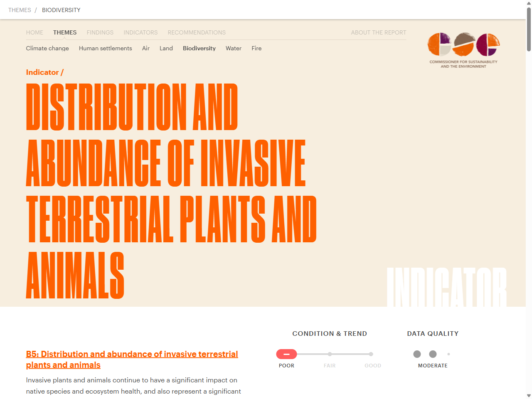The image size is (532, 399).
Task: Click the Commissioner for Sustainability logo
Action: [463, 50]
